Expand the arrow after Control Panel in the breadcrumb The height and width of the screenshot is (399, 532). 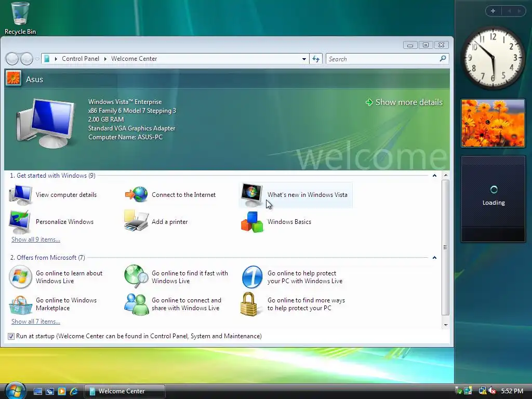(x=105, y=59)
